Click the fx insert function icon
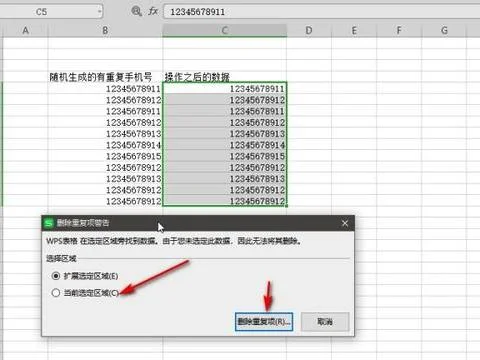 153,11
